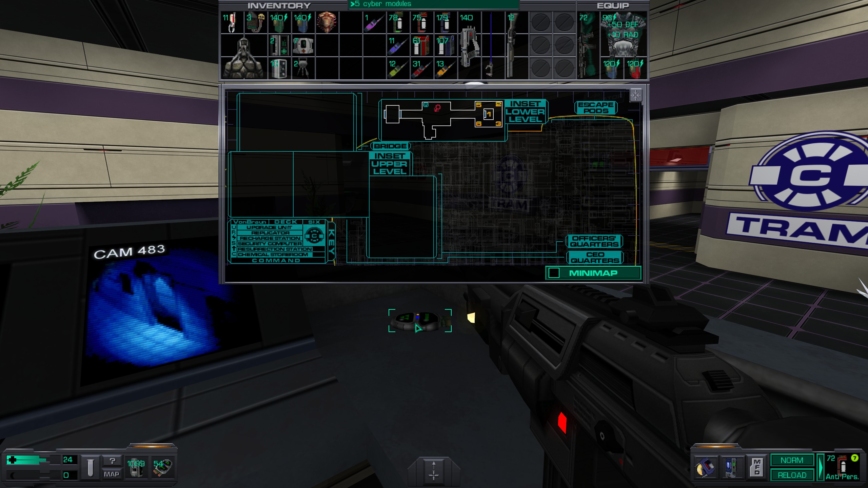Select the Upgrade Unit icon in key
This screenshot has height=488, width=868.
(x=233, y=228)
